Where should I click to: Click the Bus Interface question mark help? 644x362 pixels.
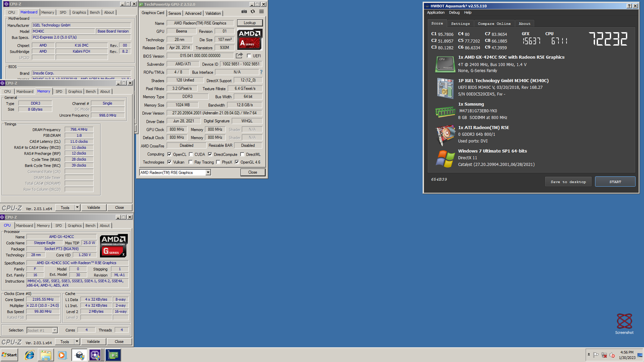(261, 72)
